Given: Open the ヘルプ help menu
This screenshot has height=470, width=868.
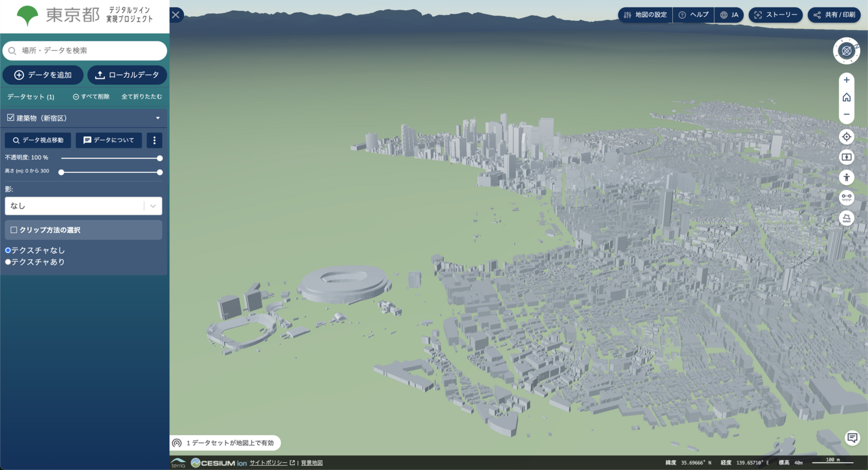Looking at the screenshot, I should tap(693, 15).
